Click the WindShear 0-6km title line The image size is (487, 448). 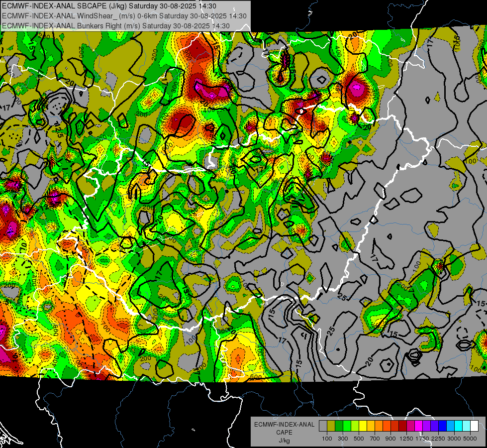tap(124, 16)
